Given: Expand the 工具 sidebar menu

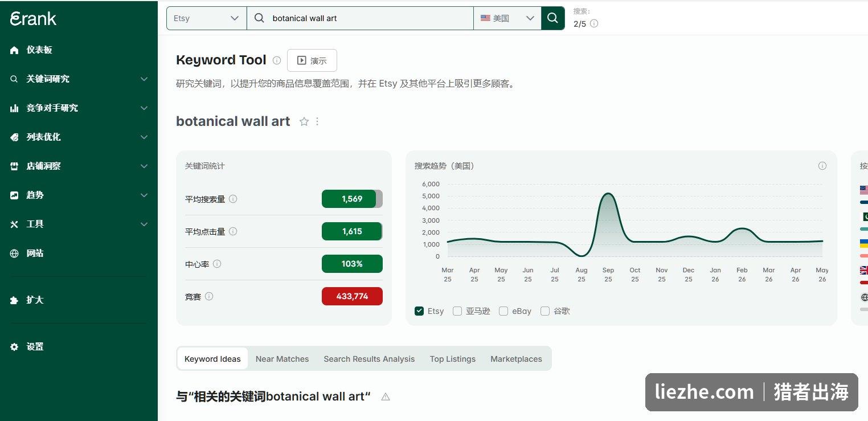Looking at the screenshot, I should click(x=144, y=224).
